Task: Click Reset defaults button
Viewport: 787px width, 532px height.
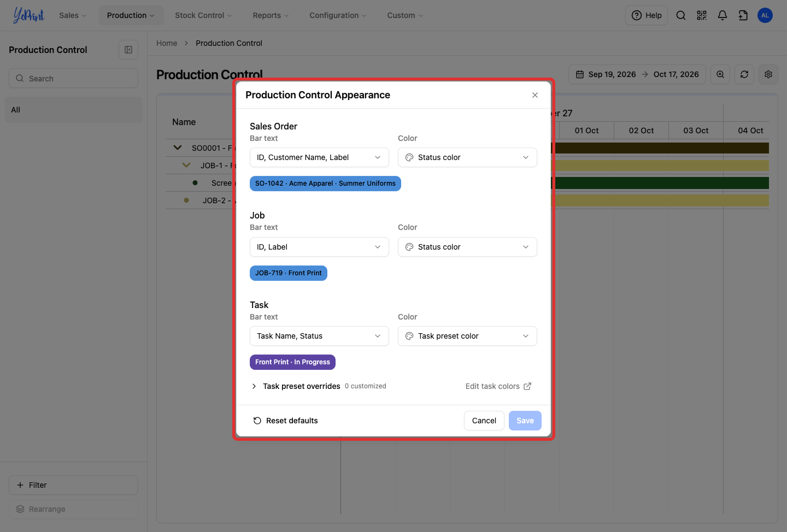Action: tap(285, 421)
